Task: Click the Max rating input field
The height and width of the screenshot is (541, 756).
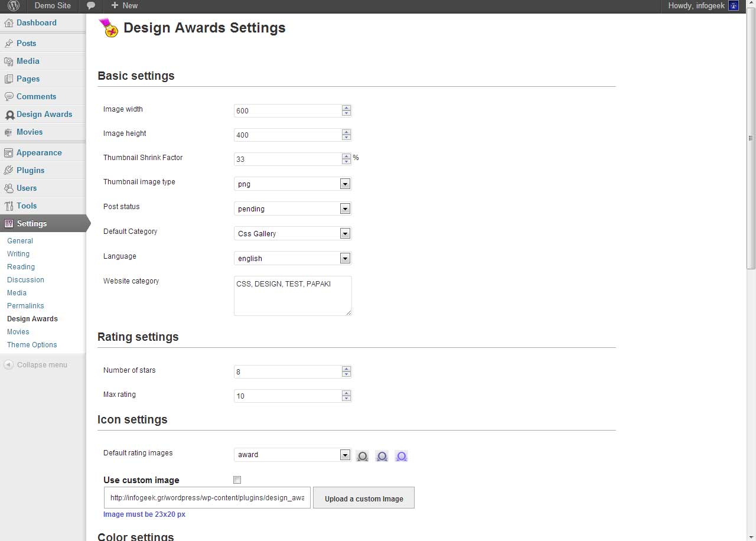Action: (x=288, y=396)
